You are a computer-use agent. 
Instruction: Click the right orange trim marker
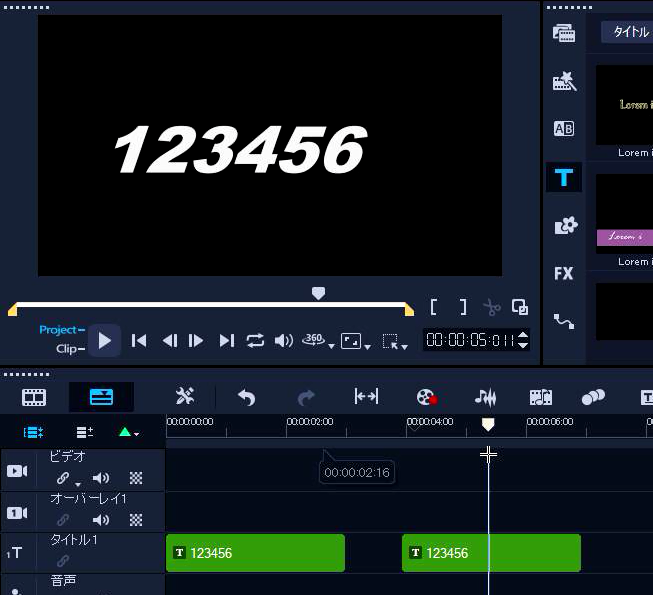coord(409,310)
